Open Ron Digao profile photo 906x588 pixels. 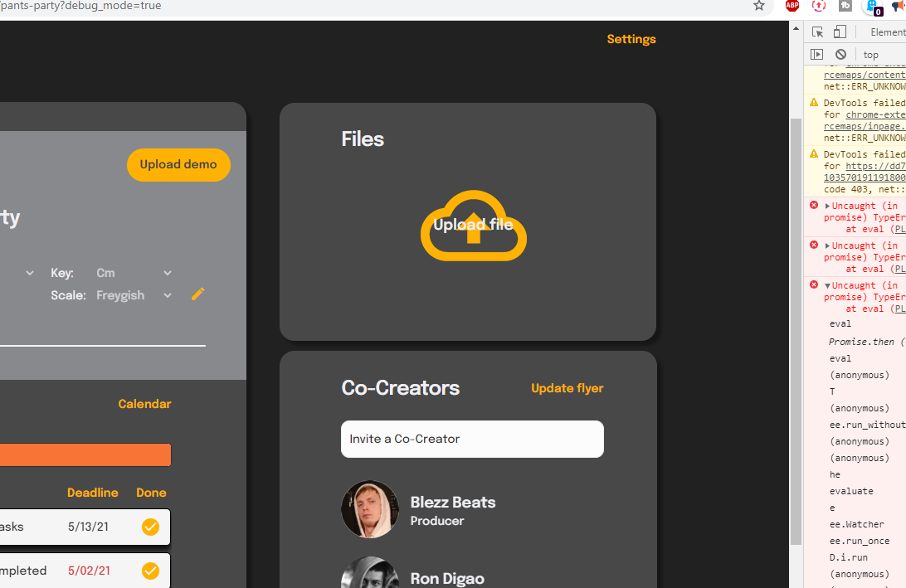[370, 572]
